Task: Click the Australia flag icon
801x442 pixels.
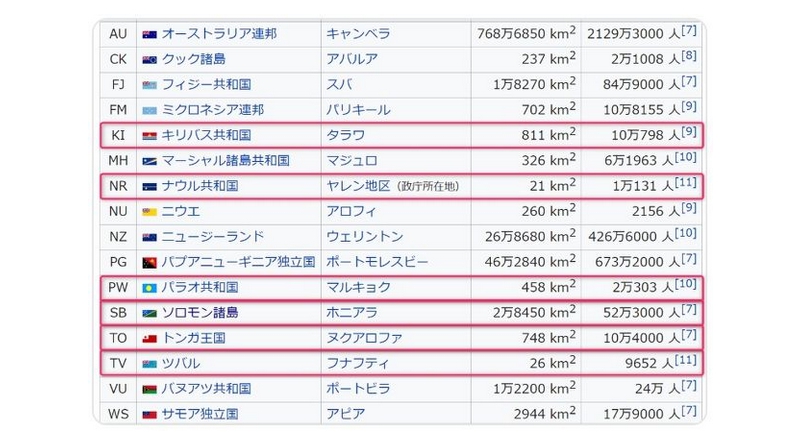Action: click(151, 34)
